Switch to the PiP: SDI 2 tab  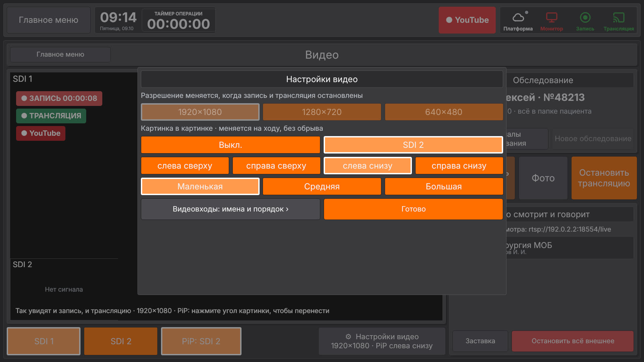click(x=201, y=341)
